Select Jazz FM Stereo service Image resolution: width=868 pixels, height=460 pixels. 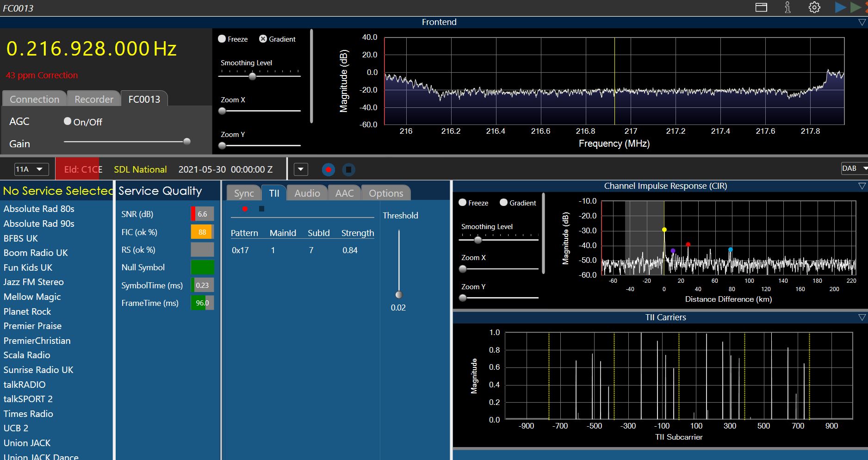[x=34, y=282]
